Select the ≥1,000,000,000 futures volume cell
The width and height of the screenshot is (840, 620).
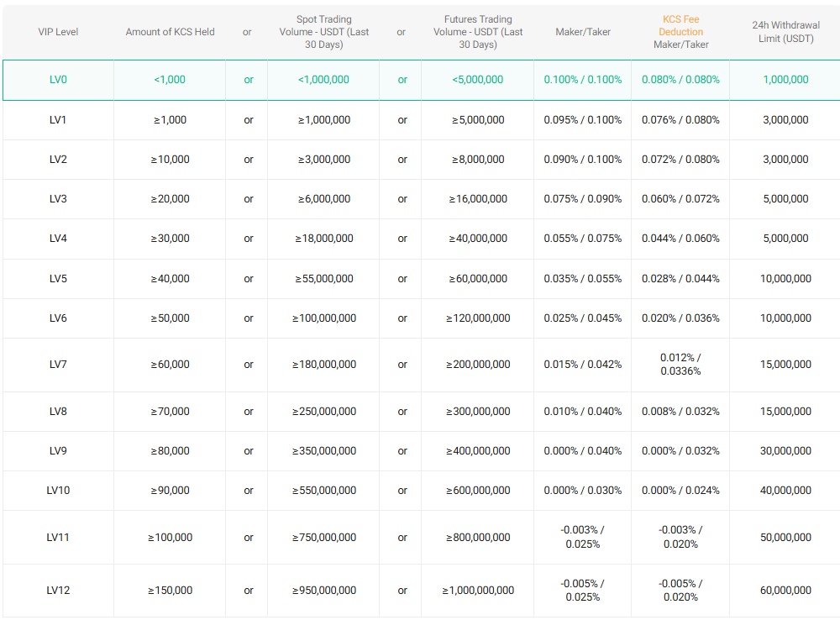[476, 590]
